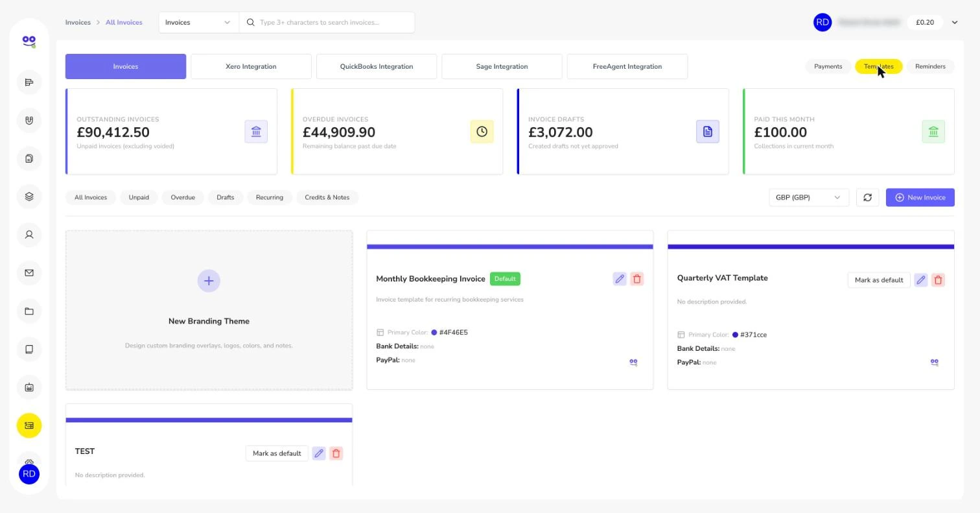Filter by Recurring invoices
The height and width of the screenshot is (513, 980).
[x=270, y=197]
